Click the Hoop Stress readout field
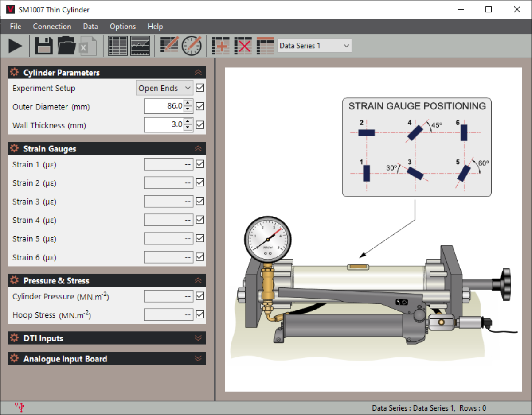Viewport: 532px width, 415px height. click(168, 315)
